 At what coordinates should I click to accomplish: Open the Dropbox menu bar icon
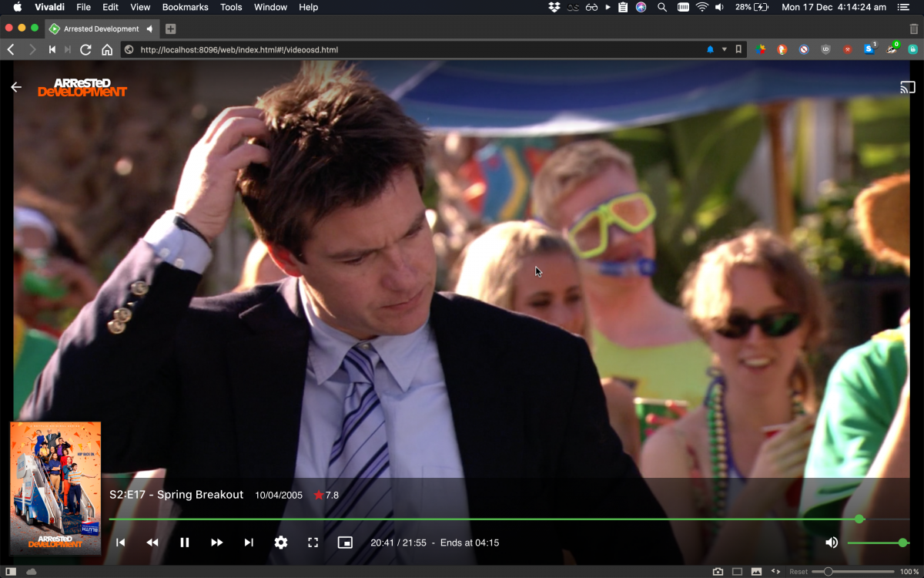554,7
